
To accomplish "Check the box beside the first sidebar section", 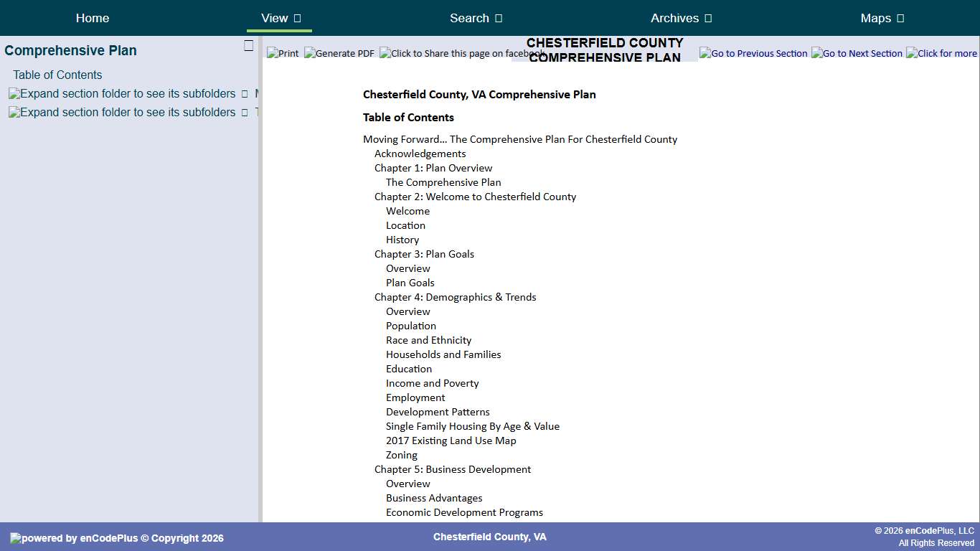I will point(243,93).
